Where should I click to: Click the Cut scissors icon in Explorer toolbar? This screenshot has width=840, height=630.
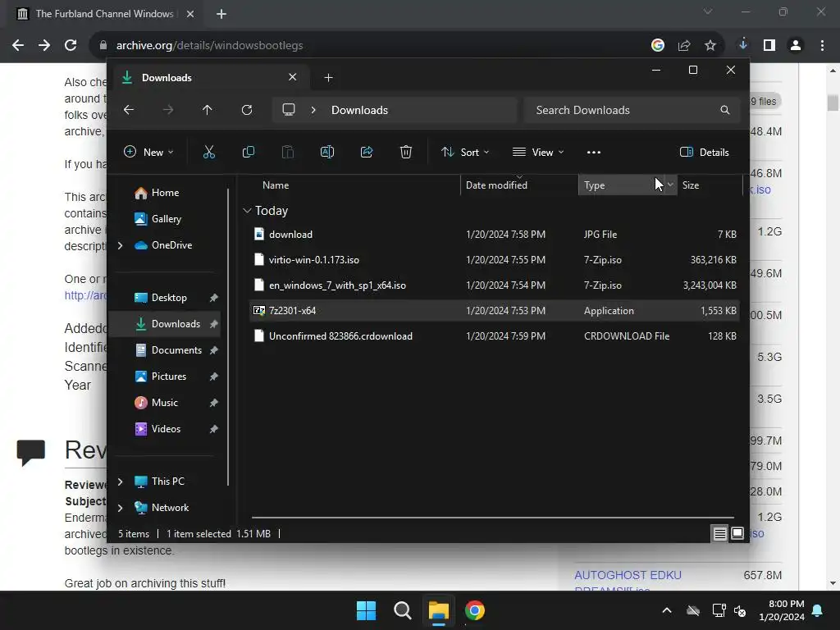click(209, 152)
